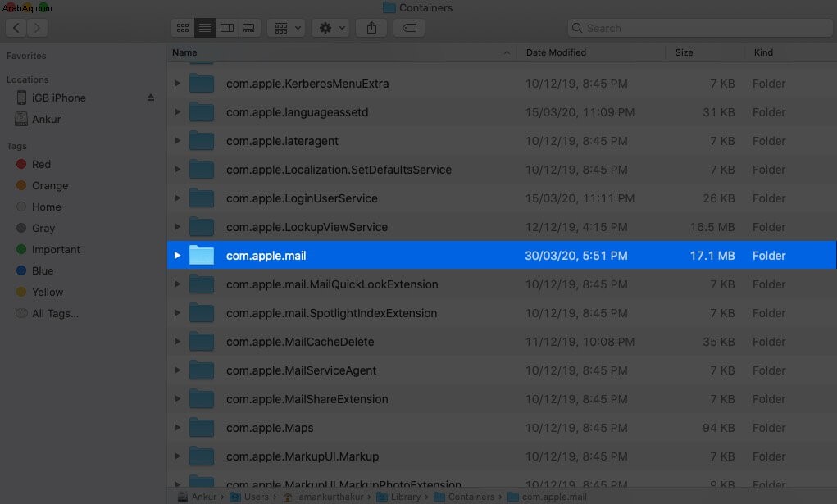The height and width of the screenshot is (504, 837).
Task: Jump to Containers in the path bar
Action: tap(464, 497)
